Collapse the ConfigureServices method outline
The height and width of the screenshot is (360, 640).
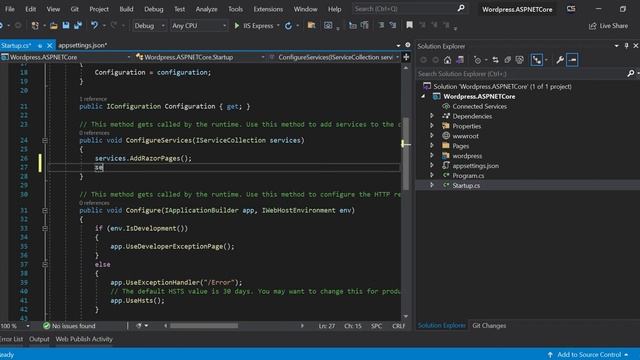point(45,140)
